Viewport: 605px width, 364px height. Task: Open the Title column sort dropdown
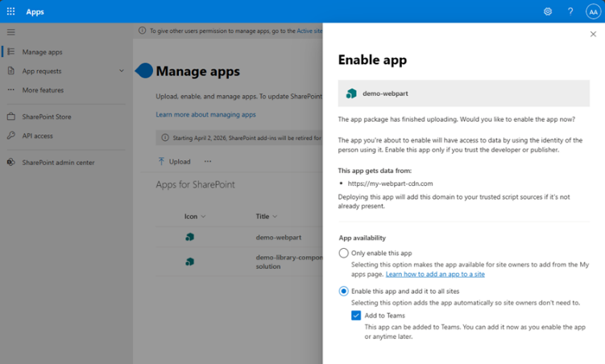coord(275,217)
